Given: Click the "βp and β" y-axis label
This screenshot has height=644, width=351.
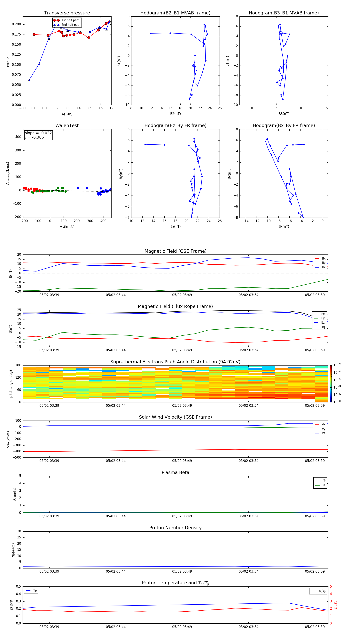Looking at the screenshot, I should (x=15, y=494).
